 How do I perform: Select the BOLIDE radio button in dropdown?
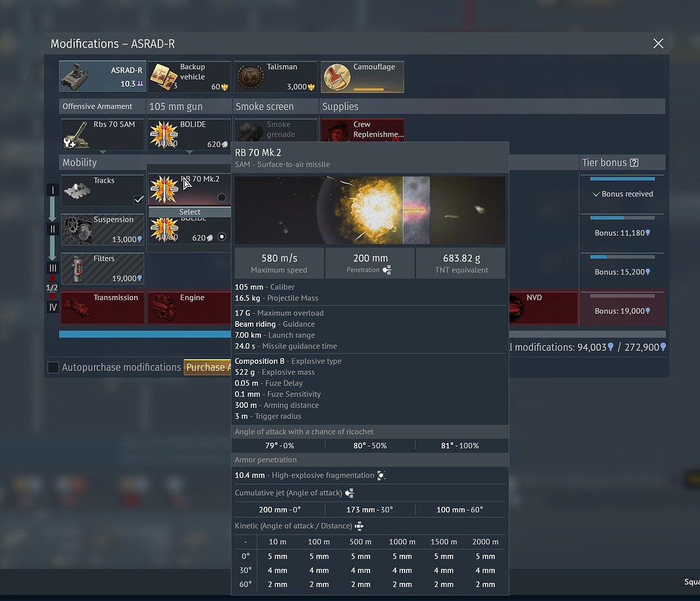[x=222, y=237]
